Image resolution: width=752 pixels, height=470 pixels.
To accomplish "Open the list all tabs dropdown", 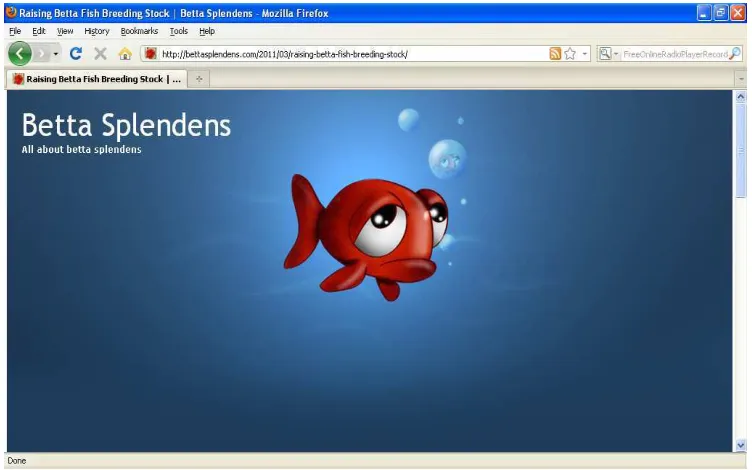I will (x=740, y=79).
